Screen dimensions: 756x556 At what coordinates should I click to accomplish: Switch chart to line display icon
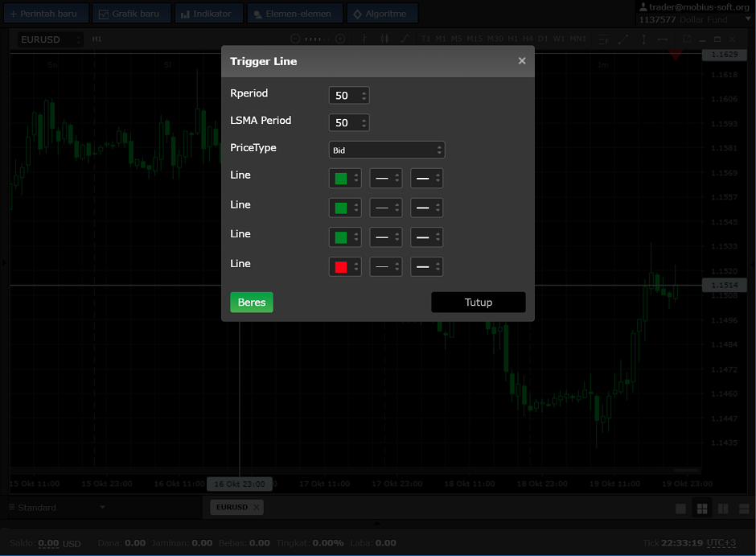point(405,39)
